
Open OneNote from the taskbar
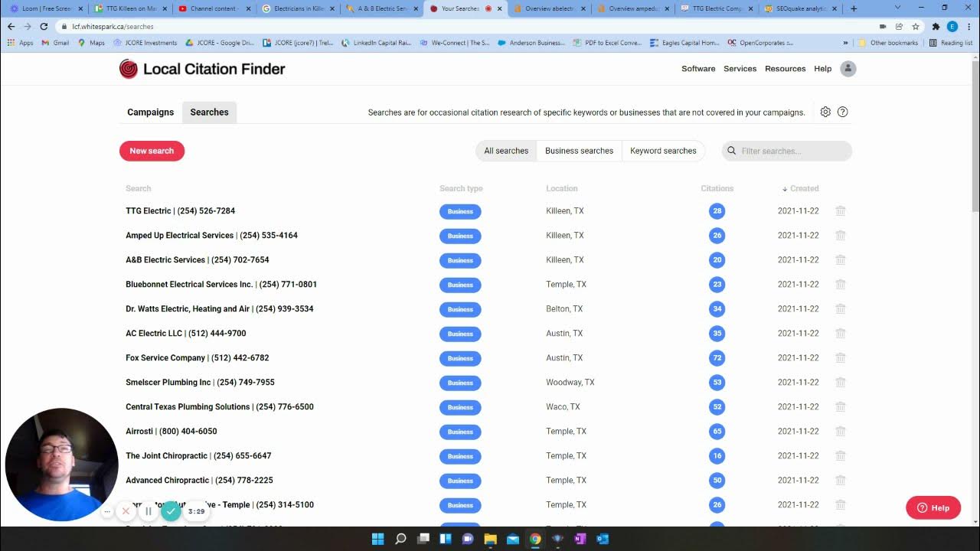[x=580, y=539]
